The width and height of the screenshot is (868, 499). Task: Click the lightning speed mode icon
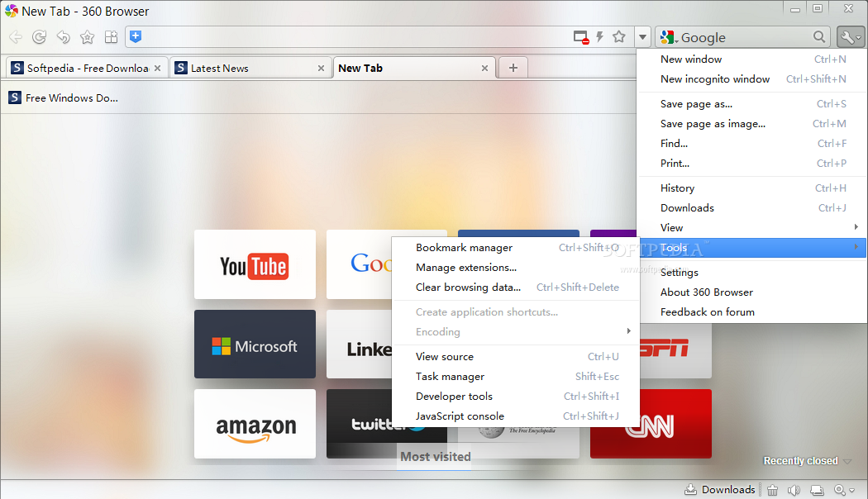[x=599, y=37]
